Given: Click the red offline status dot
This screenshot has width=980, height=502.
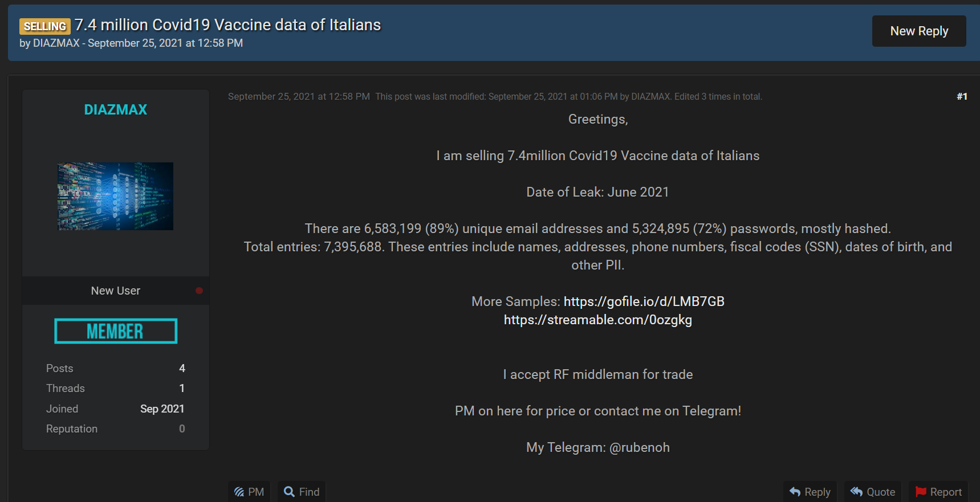Looking at the screenshot, I should [199, 291].
